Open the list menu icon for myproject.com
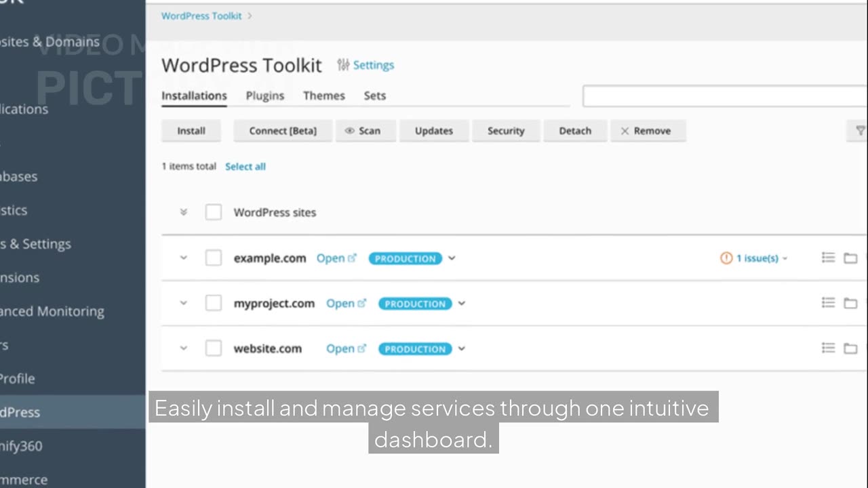The height and width of the screenshot is (488, 868). [x=828, y=303]
